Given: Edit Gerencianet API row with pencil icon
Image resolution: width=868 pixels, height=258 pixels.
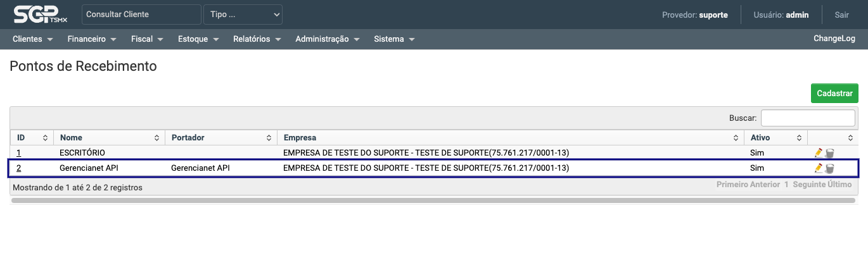Looking at the screenshot, I should pos(819,168).
